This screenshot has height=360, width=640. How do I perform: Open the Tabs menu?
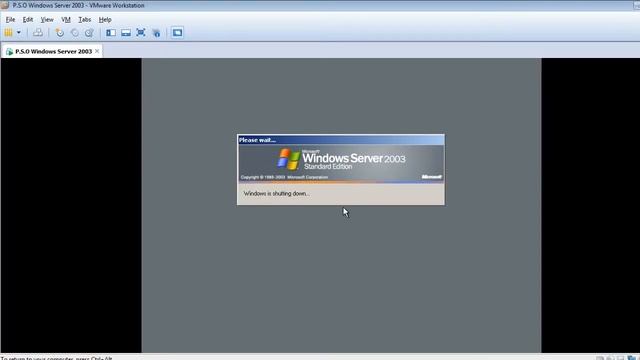click(84, 20)
